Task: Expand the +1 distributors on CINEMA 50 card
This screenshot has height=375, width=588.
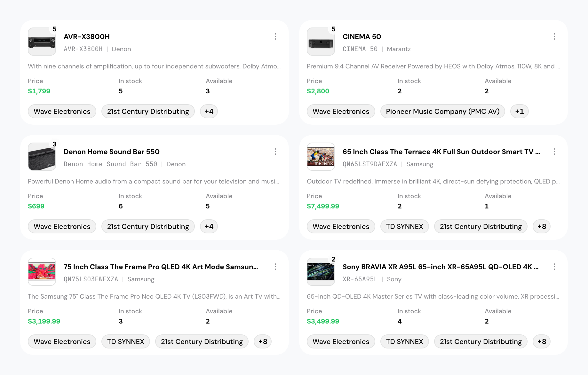Action: tap(520, 111)
